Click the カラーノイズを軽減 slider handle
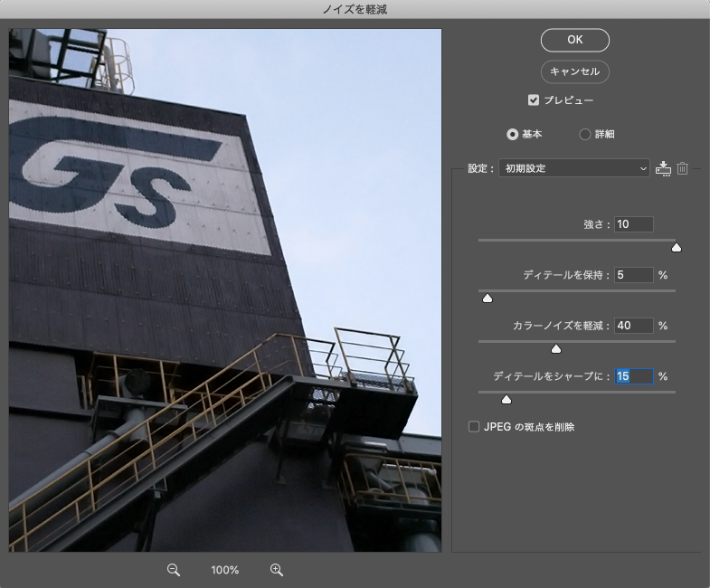Screen dimensions: 710x588 (x=556, y=348)
